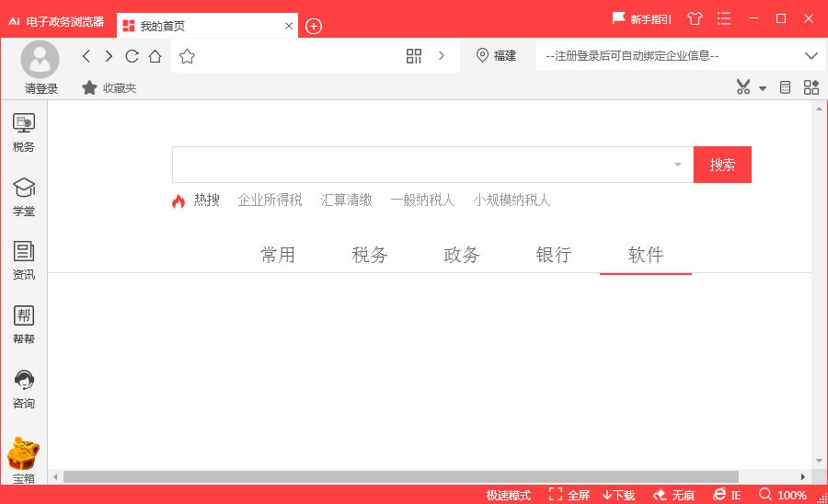828x504 pixels.
Task: Switch to the 软件 tab
Action: [x=646, y=255]
